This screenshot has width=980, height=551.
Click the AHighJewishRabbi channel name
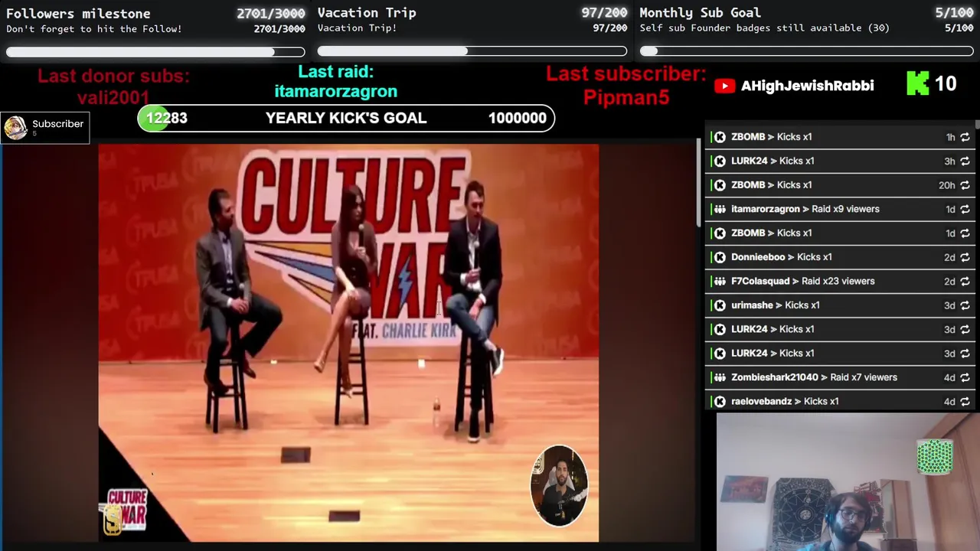[x=807, y=86]
